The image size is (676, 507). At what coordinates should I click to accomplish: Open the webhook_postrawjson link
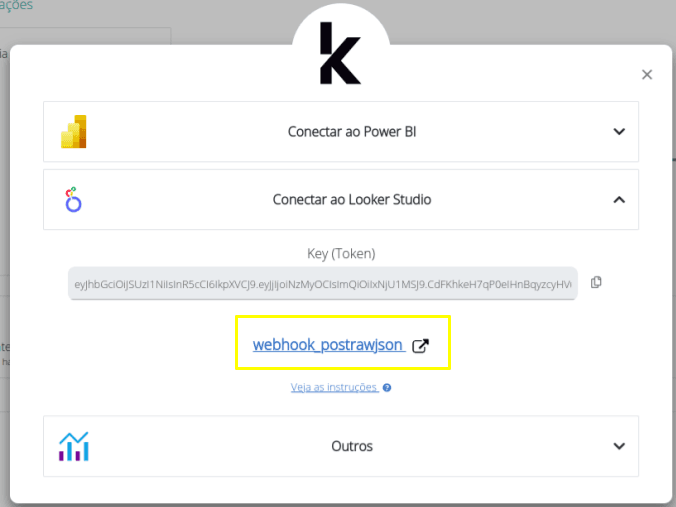[328, 345]
